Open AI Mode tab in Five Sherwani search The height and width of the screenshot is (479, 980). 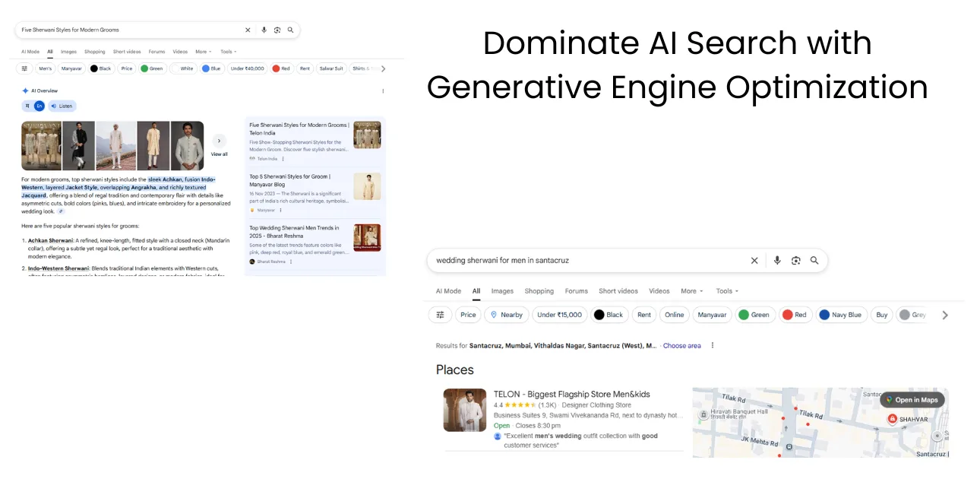click(x=30, y=52)
